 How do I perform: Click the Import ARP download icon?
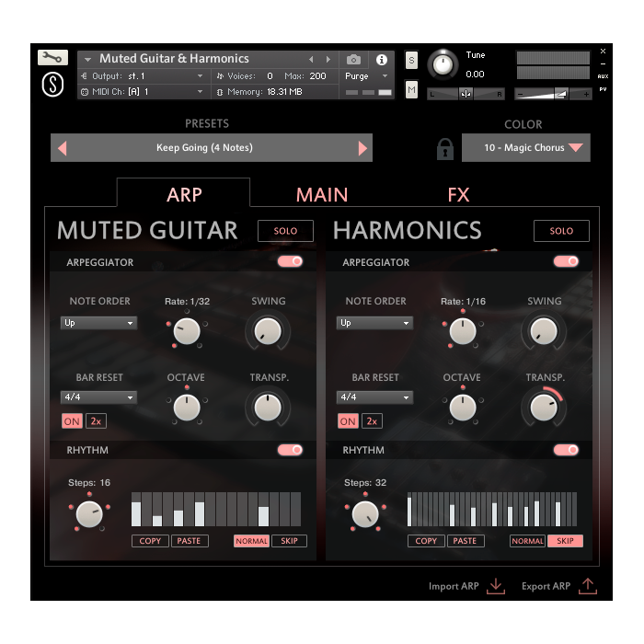497,586
